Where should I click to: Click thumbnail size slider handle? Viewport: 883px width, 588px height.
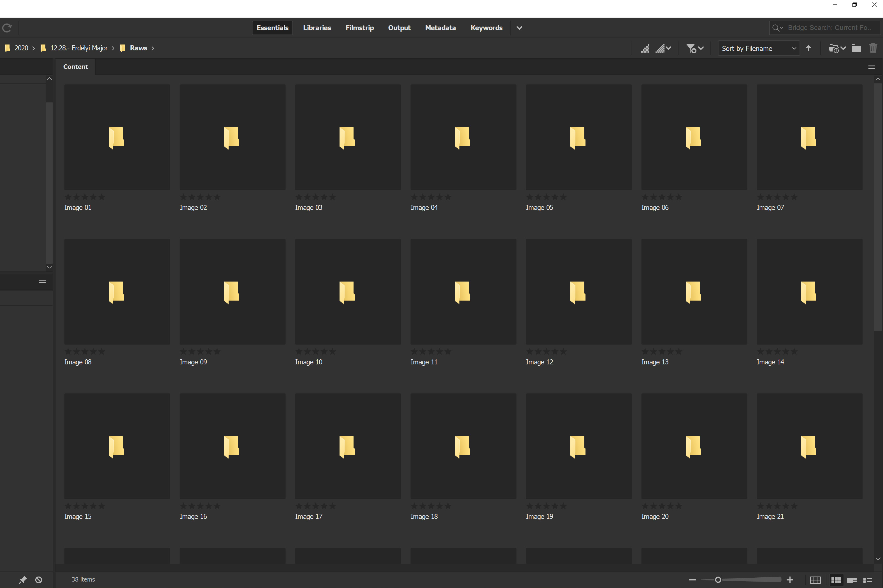pos(718,580)
